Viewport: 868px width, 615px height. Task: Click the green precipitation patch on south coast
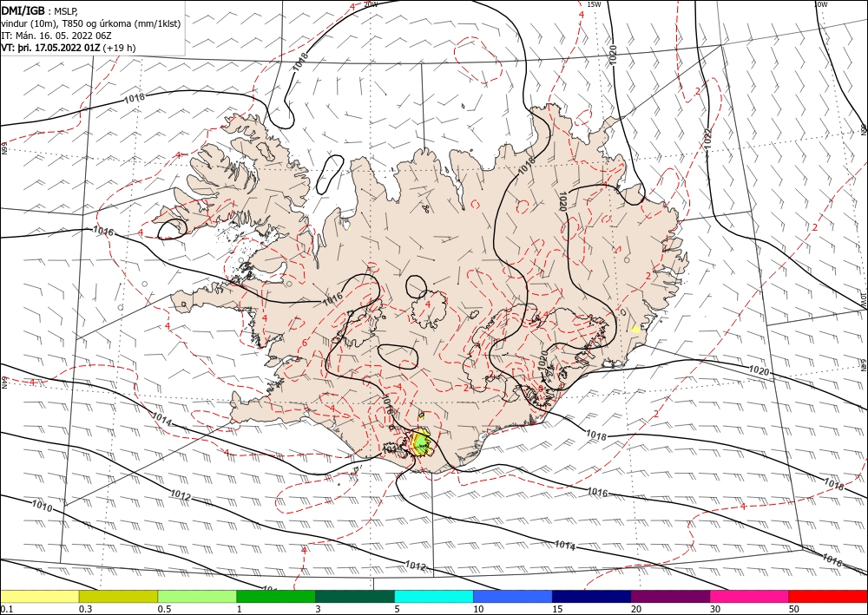(421, 442)
